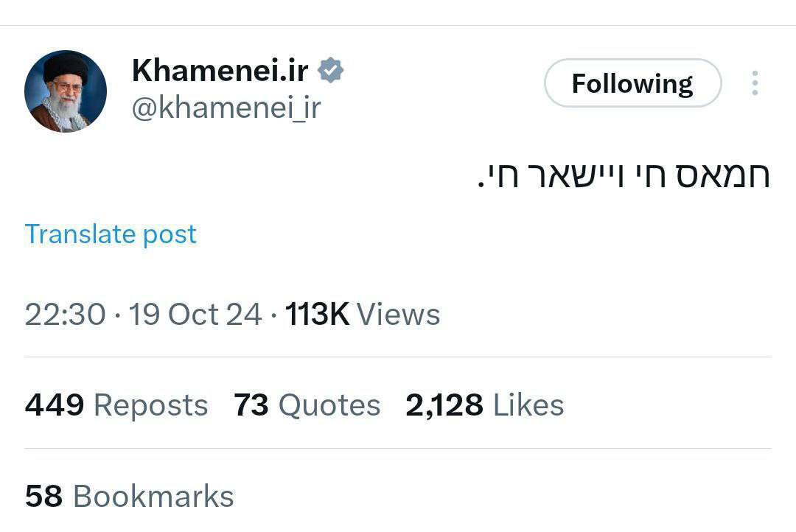Click the Views label
Screen dimensions: 796x532
coord(399,315)
